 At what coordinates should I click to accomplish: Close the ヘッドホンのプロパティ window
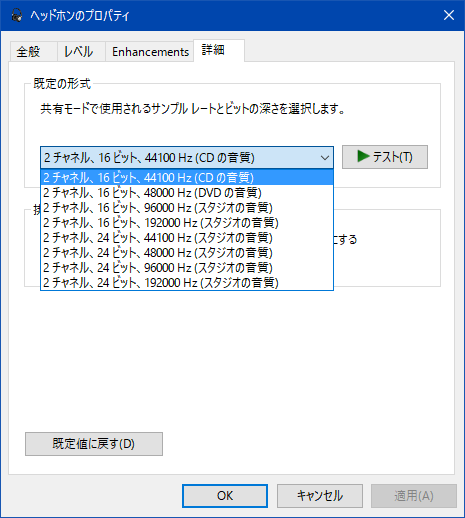pyautogui.click(x=449, y=15)
